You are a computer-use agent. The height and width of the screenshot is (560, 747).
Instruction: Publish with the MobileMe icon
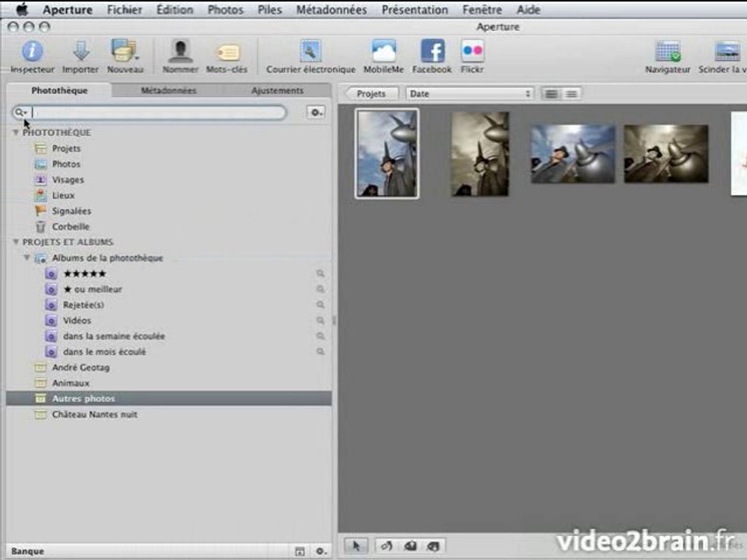tap(384, 51)
